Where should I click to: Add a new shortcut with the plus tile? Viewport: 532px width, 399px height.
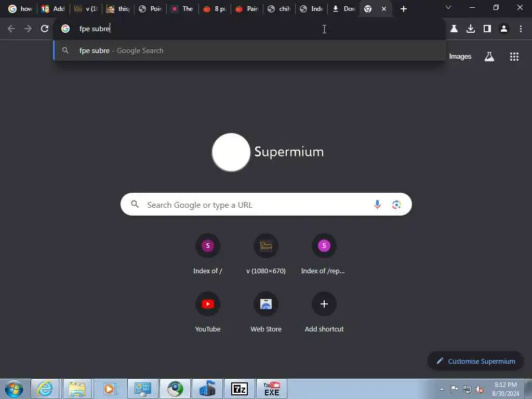tap(324, 312)
